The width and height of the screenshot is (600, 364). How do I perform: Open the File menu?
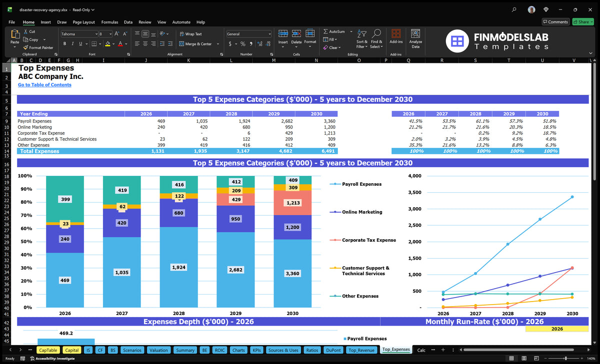(11, 22)
